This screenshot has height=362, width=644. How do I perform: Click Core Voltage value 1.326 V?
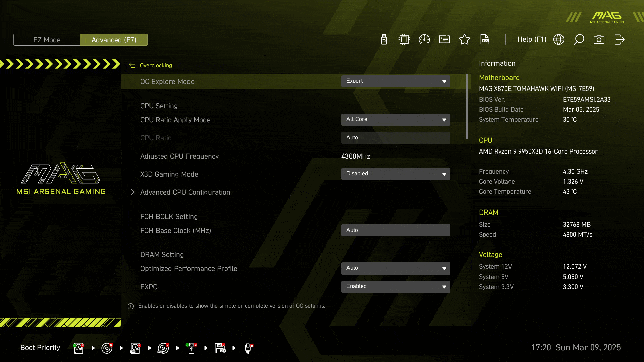pyautogui.click(x=573, y=182)
